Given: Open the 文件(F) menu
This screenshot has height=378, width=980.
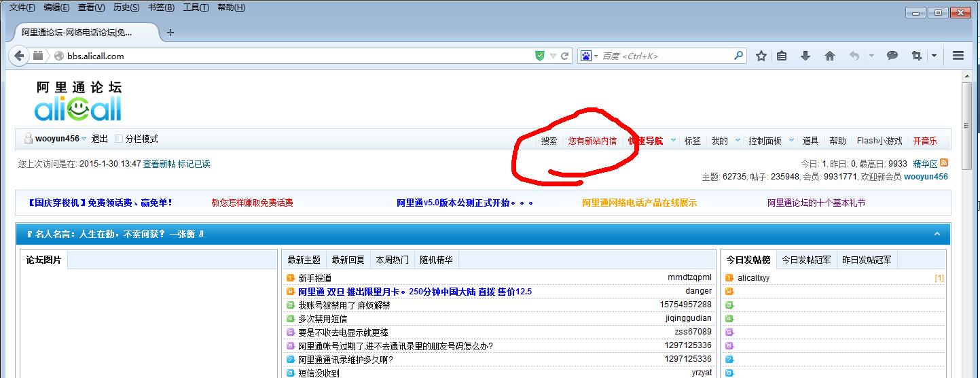Looking at the screenshot, I should point(22,7).
